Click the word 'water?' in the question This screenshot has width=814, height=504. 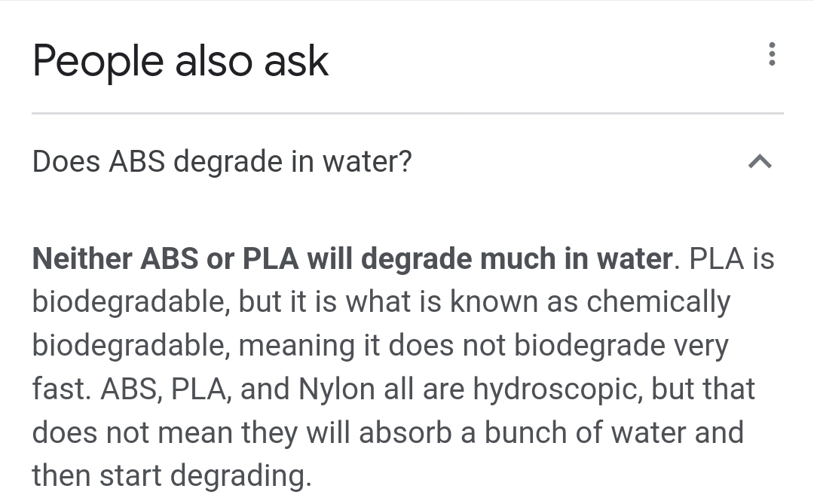coord(367,161)
